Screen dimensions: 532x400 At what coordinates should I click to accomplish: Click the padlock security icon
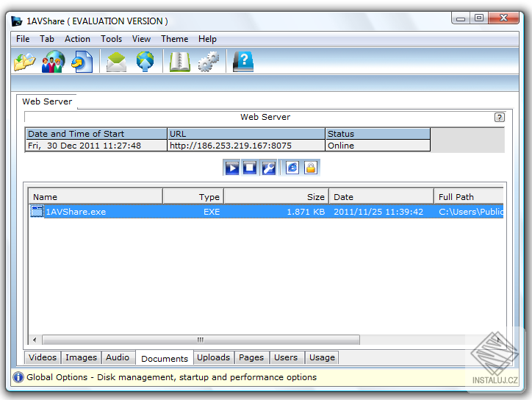(310, 168)
